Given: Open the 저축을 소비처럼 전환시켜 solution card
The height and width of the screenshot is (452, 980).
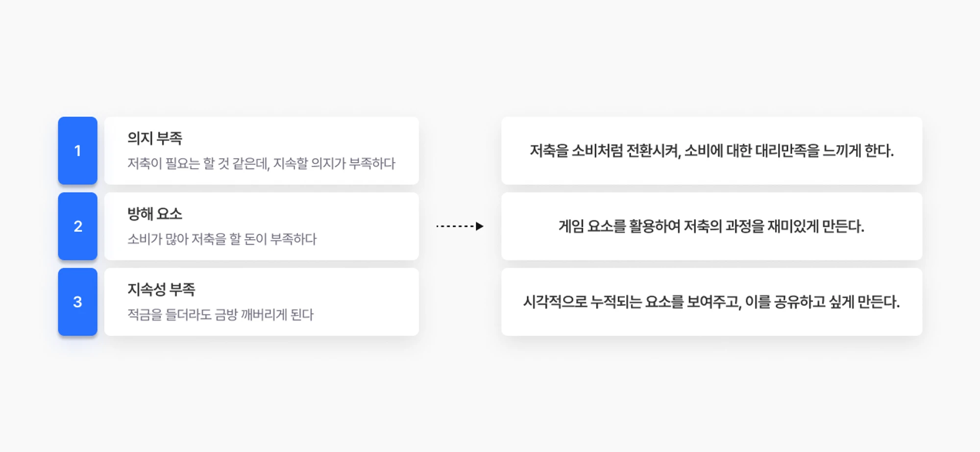Looking at the screenshot, I should click(711, 151).
